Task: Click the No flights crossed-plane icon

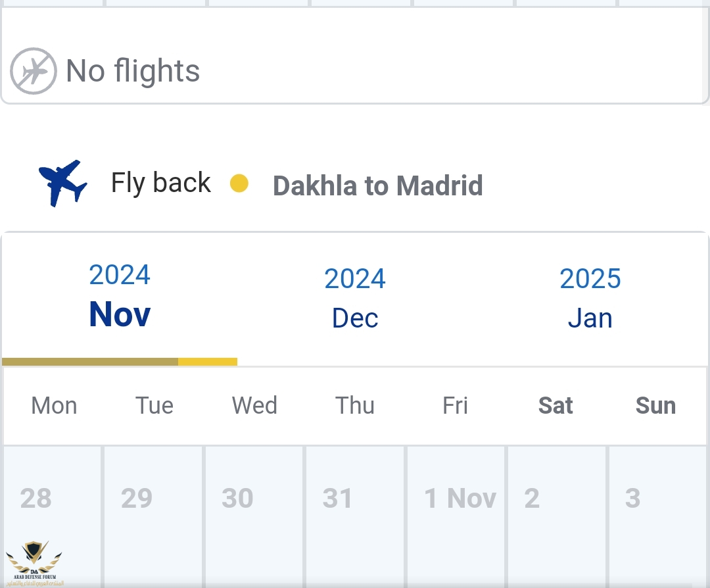Action: pos(33,70)
